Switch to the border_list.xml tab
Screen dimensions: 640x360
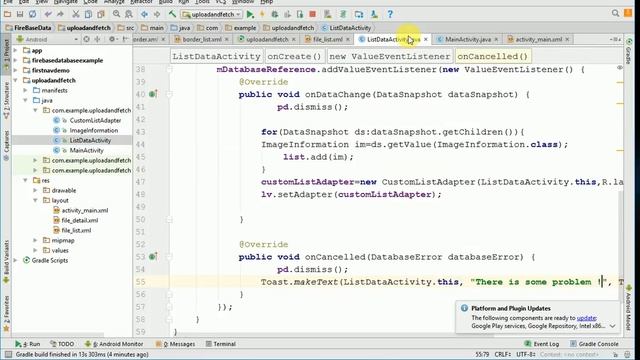tap(202, 39)
